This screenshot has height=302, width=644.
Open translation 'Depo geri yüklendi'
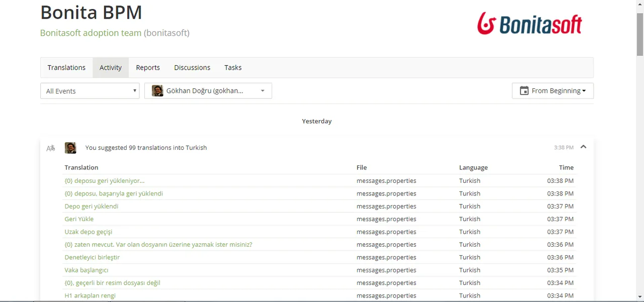[92, 206]
